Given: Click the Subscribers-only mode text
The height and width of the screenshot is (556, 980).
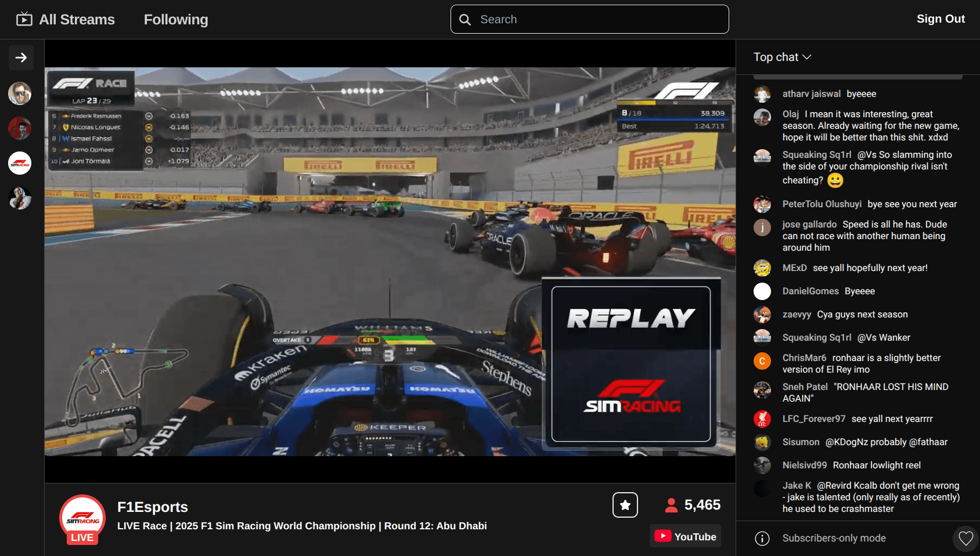Looking at the screenshot, I should (834, 539).
